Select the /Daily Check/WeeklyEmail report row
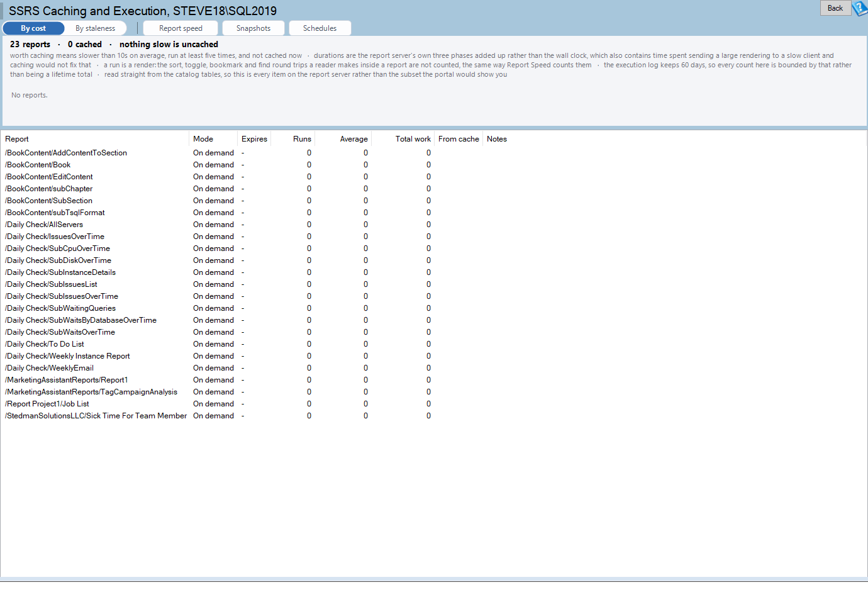The width and height of the screenshot is (868, 614). [x=434, y=368]
